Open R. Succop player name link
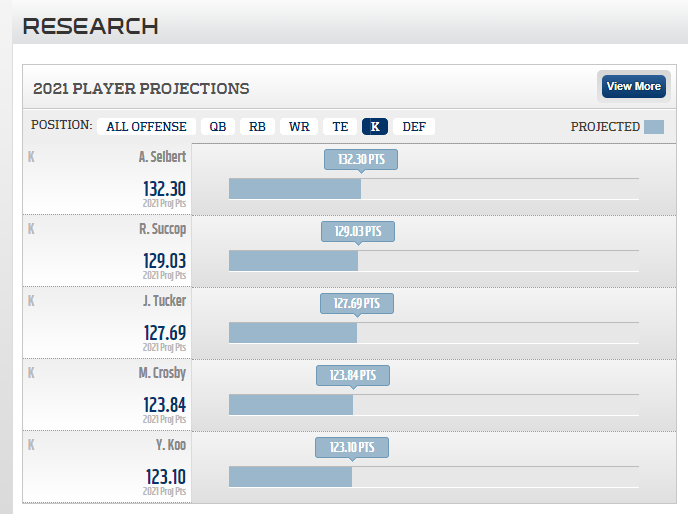688x514 pixels. pyautogui.click(x=163, y=229)
